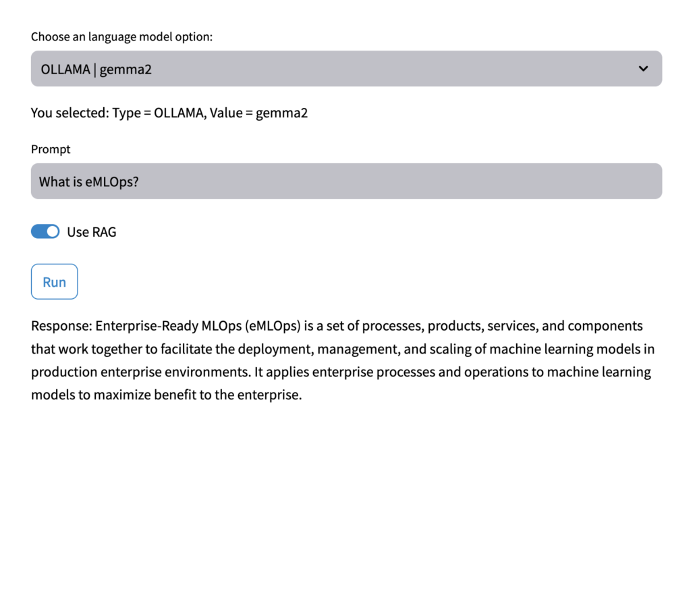Viewport: 695px width, 616px height.
Task: Click the empty right end of the prompt field
Action: coord(576,181)
